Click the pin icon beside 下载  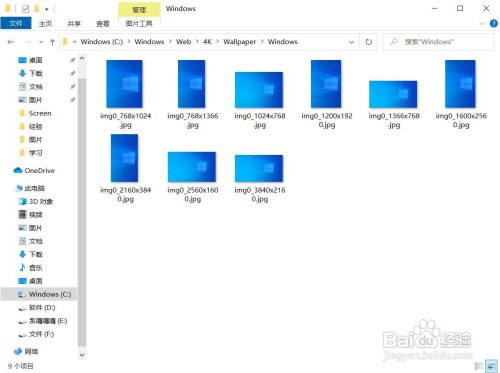click(x=72, y=74)
